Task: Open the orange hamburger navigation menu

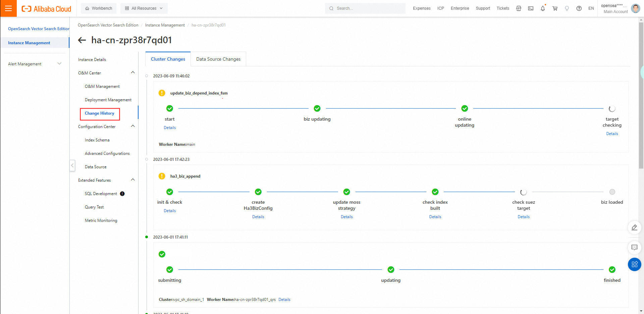Action: (8, 8)
